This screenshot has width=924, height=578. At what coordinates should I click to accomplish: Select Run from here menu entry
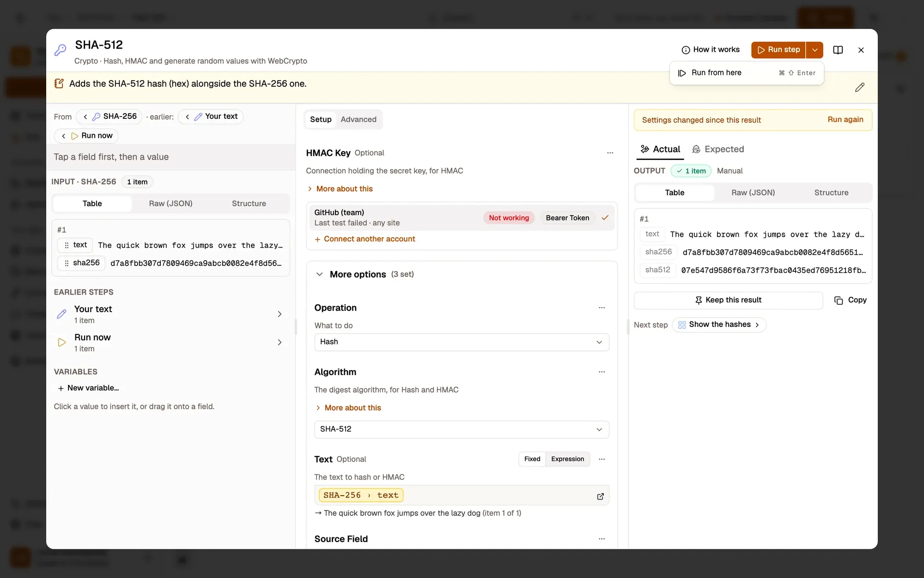747,73
